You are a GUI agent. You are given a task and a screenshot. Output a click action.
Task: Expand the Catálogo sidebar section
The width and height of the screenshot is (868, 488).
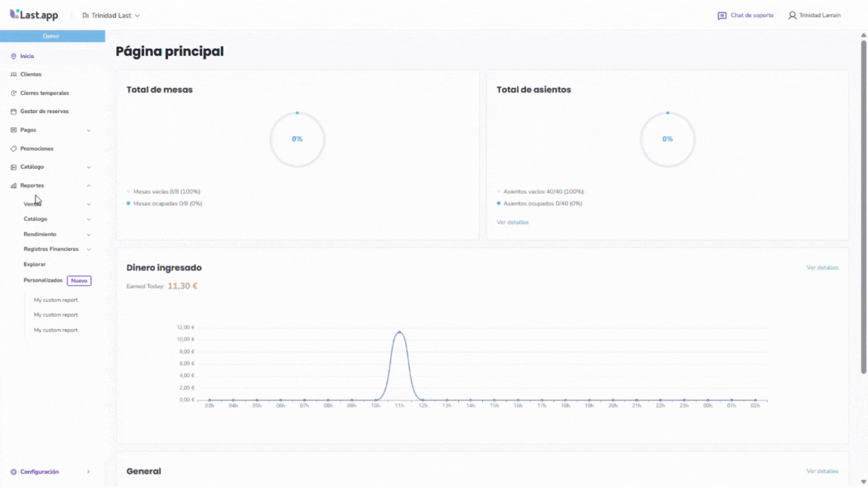[89, 167]
